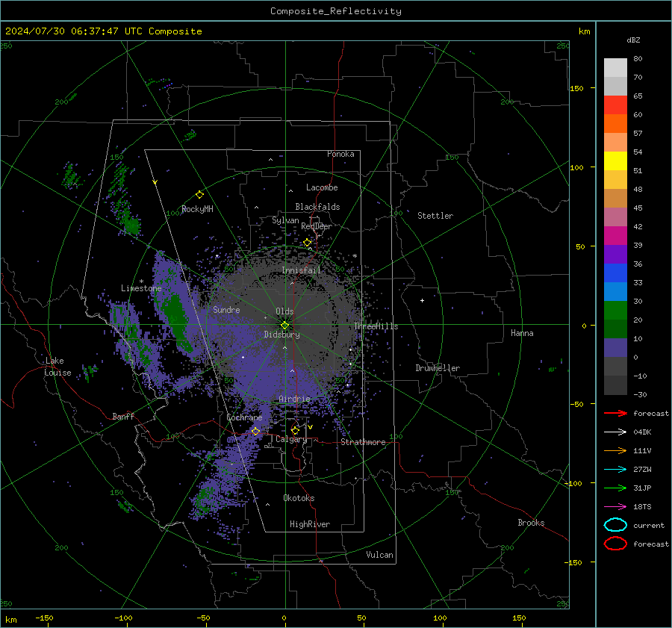Viewport: 672px width, 628px height.
Task: Click the yellow diamond marker by Cochrane
Action: point(256,431)
